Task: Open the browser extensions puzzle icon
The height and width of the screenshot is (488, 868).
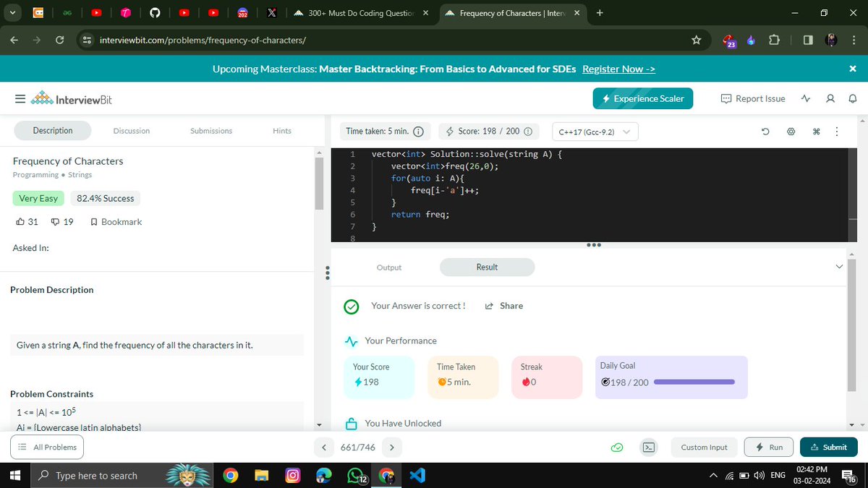Action: (775, 40)
